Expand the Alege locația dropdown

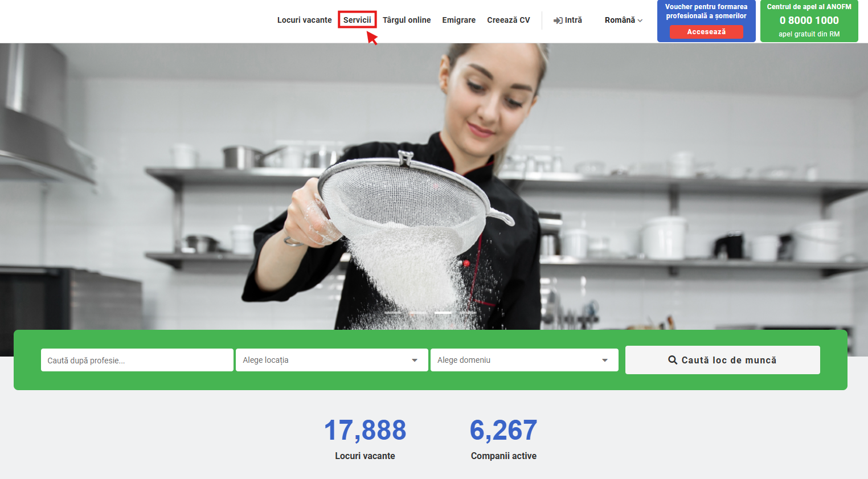coord(331,360)
